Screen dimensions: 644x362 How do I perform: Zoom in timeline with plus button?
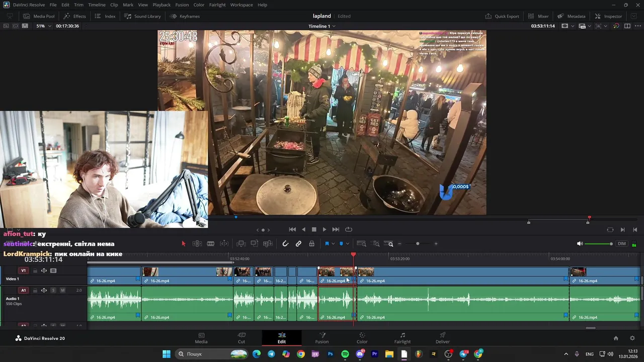point(436,244)
